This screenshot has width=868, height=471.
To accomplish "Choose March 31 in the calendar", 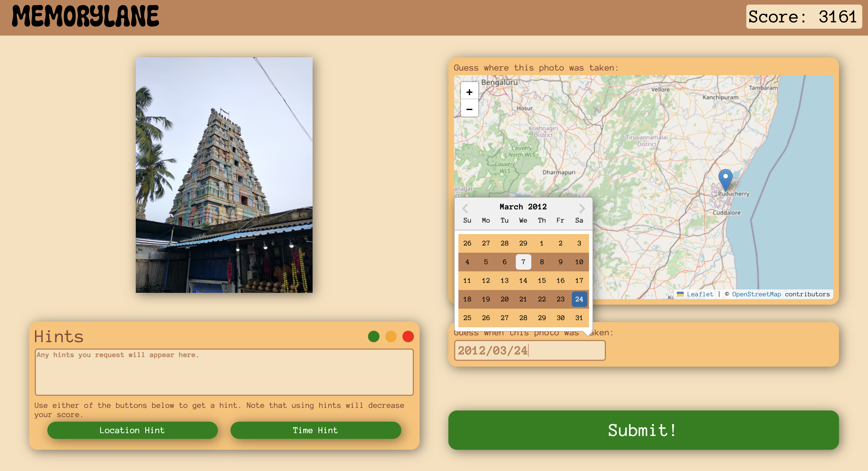I will coord(579,318).
